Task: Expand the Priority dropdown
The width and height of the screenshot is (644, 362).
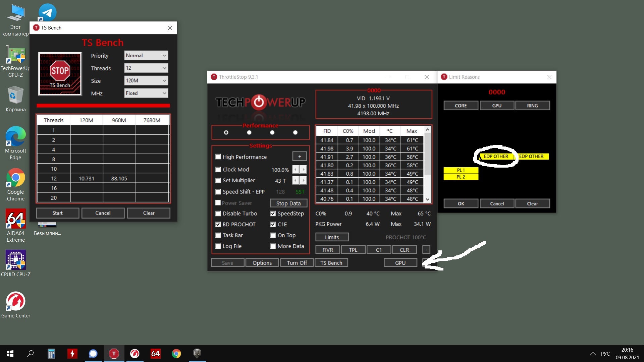Action: pos(146,55)
